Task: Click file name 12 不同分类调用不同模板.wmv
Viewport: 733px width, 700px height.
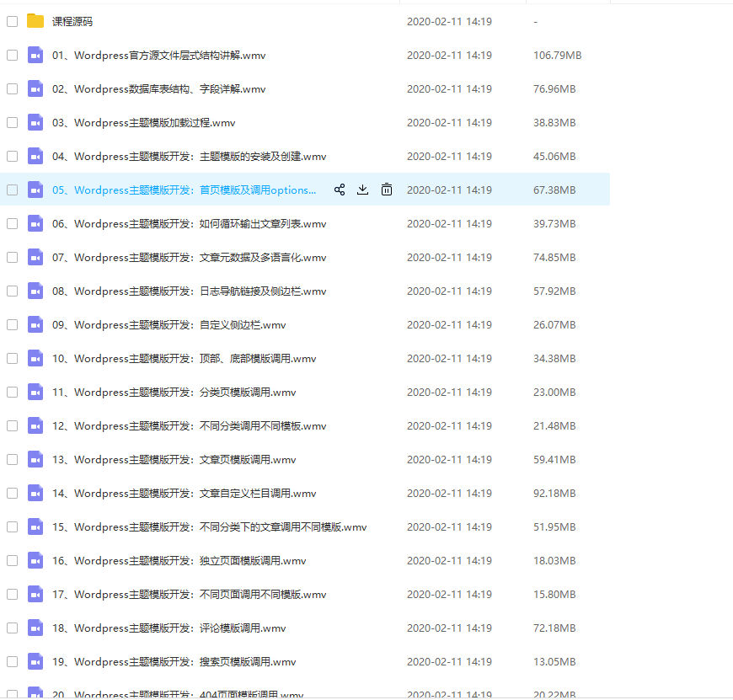Action: click(x=190, y=425)
